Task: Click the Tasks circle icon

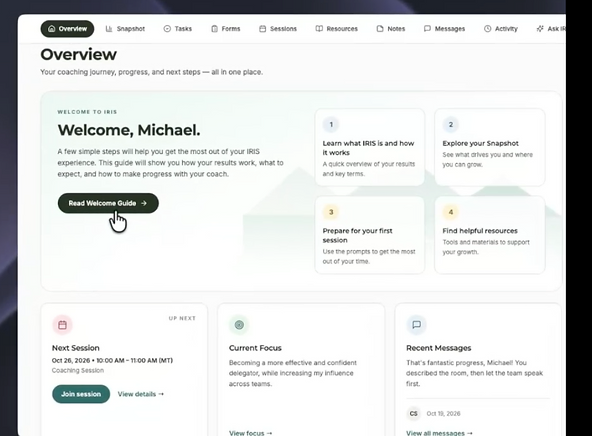Action: tap(167, 29)
